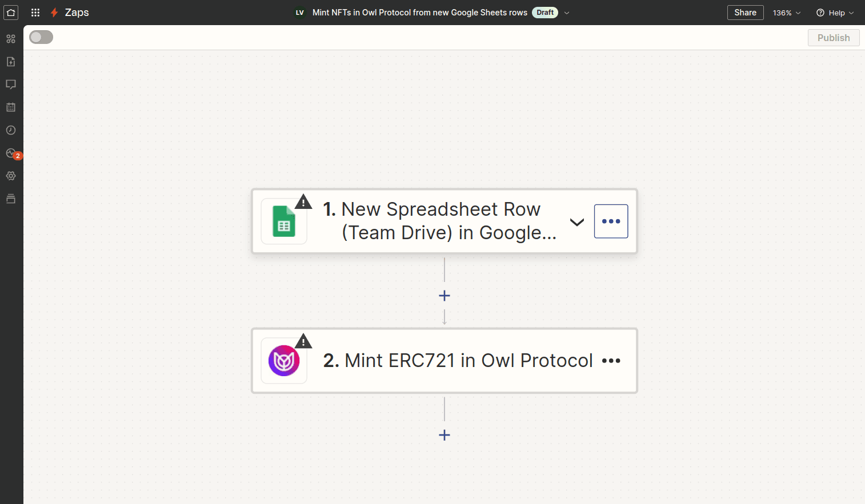
Task: Click the Publish button
Action: point(833,38)
